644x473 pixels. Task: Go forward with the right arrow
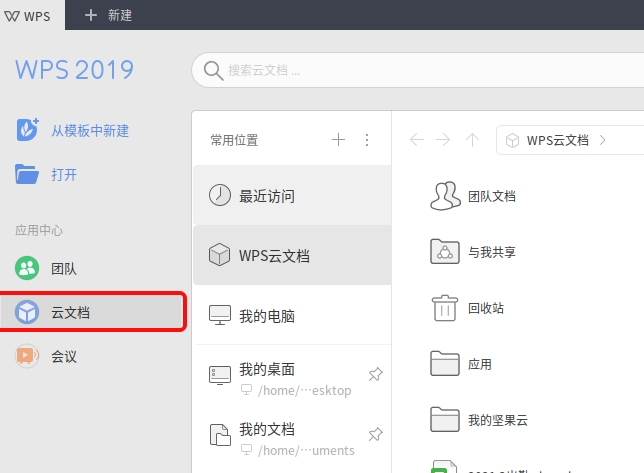coord(443,140)
